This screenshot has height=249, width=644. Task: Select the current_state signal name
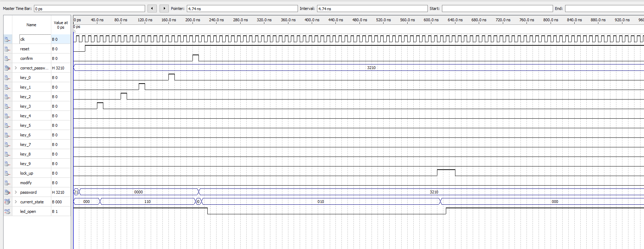point(32,202)
